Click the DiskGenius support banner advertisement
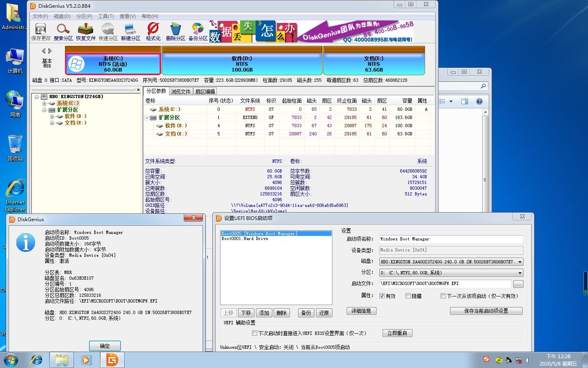The image size is (588, 368). coord(312,32)
